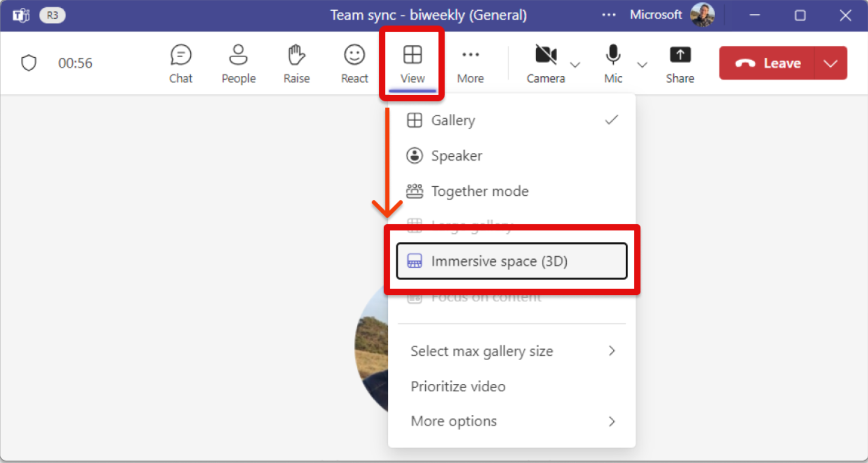The image size is (868, 463).
Task: Expand Select max gallery size submenu
Action: [x=482, y=351]
